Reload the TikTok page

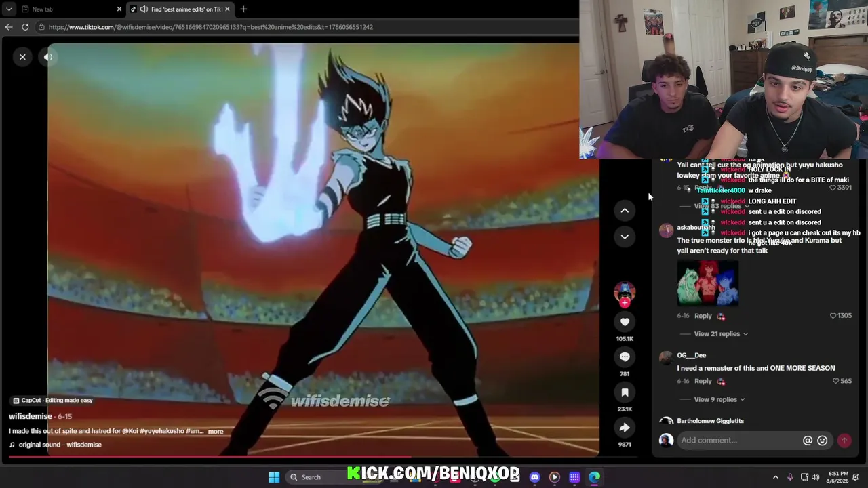click(25, 27)
